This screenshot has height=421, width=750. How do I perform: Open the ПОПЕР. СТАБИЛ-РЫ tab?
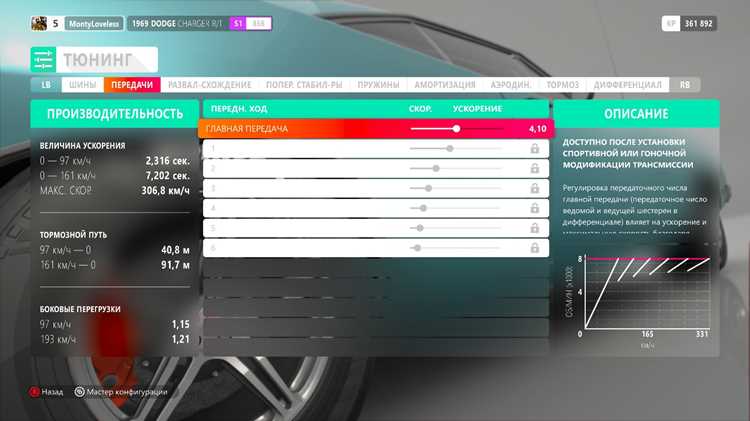pyautogui.click(x=304, y=85)
